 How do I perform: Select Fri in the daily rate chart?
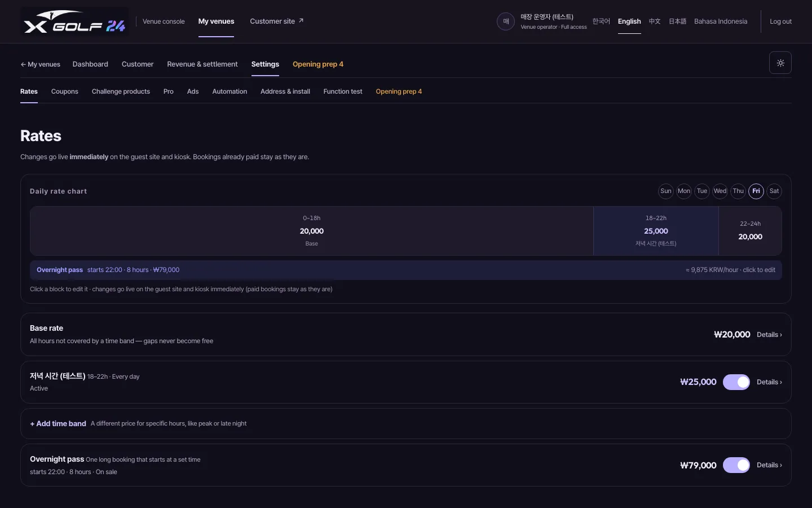pyautogui.click(x=756, y=191)
